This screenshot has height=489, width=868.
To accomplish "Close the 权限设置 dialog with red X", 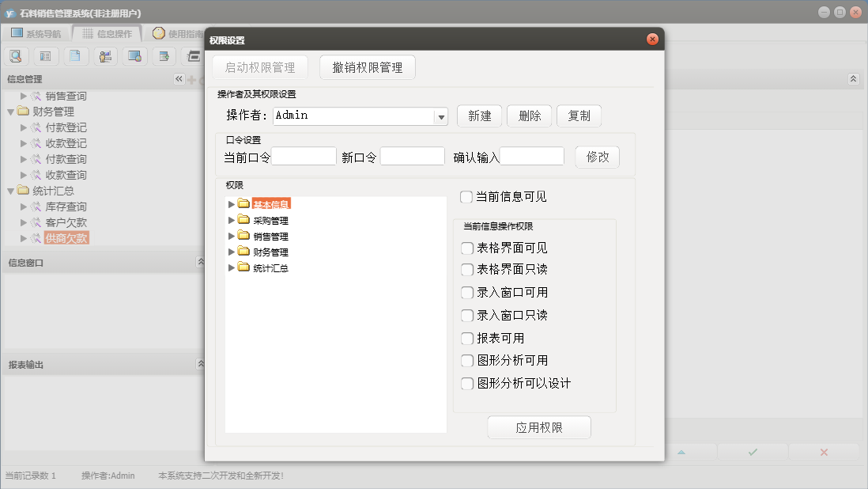I will 653,40.
